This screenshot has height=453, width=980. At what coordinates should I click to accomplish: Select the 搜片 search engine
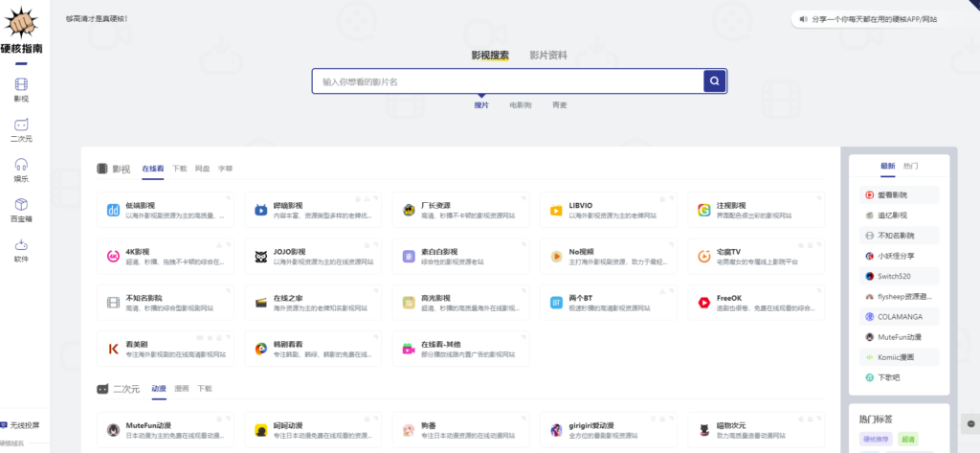[x=481, y=105]
